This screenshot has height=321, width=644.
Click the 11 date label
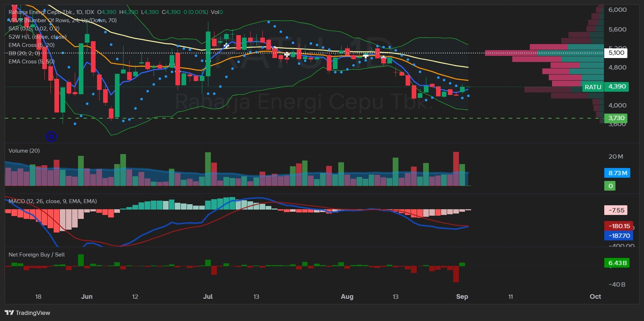coord(510,297)
